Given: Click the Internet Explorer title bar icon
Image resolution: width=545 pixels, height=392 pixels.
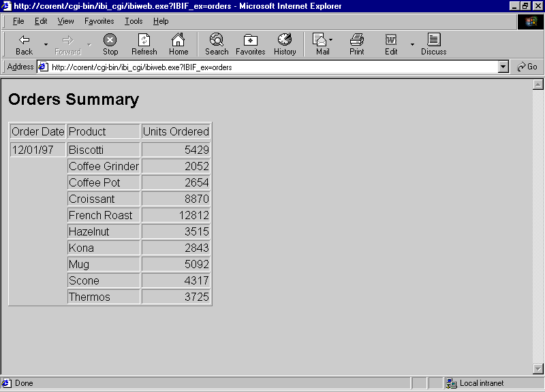Looking at the screenshot, I should pyautogui.click(x=6, y=6).
